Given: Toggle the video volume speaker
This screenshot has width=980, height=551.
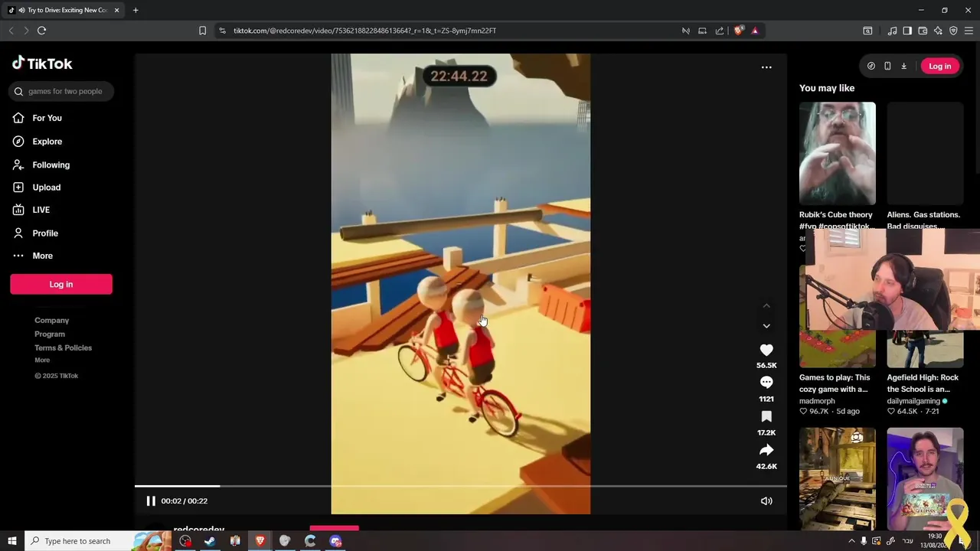Looking at the screenshot, I should 766,501.
